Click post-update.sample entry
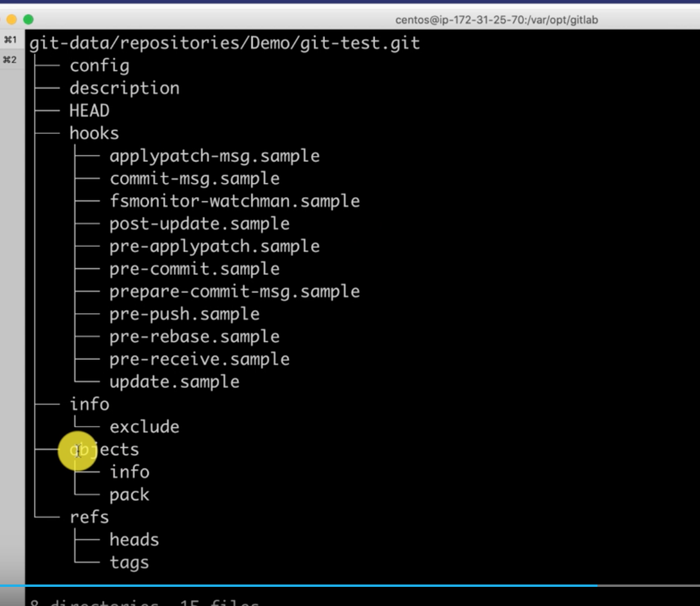Viewport: 700px width, 606px height. [x=199, y=224]
